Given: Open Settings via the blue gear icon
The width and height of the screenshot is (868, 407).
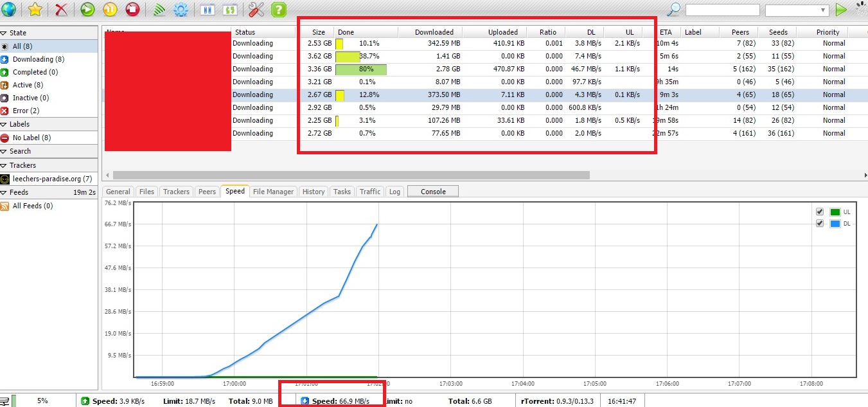Looking at the screenshot, I should [181, 10].
